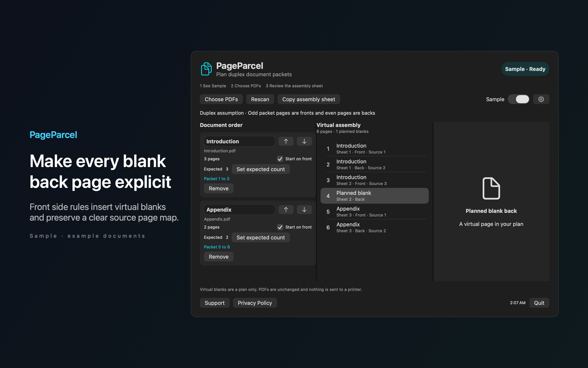Image resolution: width=588 pixels, height=368 pixels.
Task: Move Appendix document up with arrow
Action: (x=286, y=210)
